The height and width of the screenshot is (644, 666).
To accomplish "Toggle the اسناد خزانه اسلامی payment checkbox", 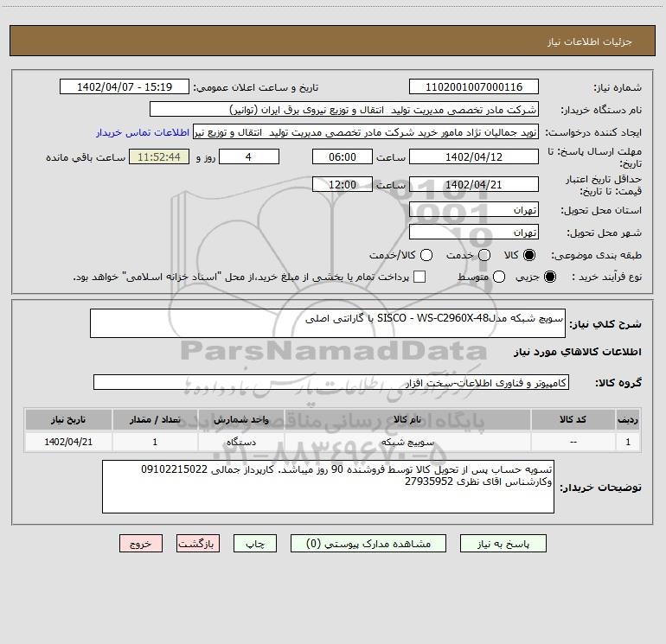I will pos(419,277).
